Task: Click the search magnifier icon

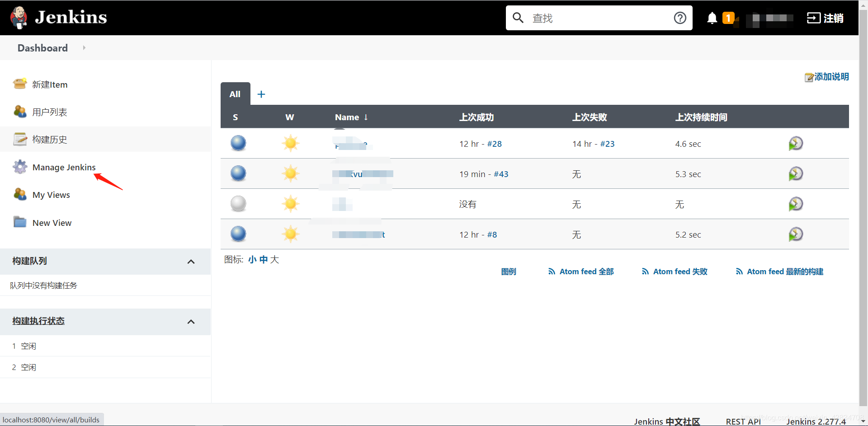Action: point(518,18)
